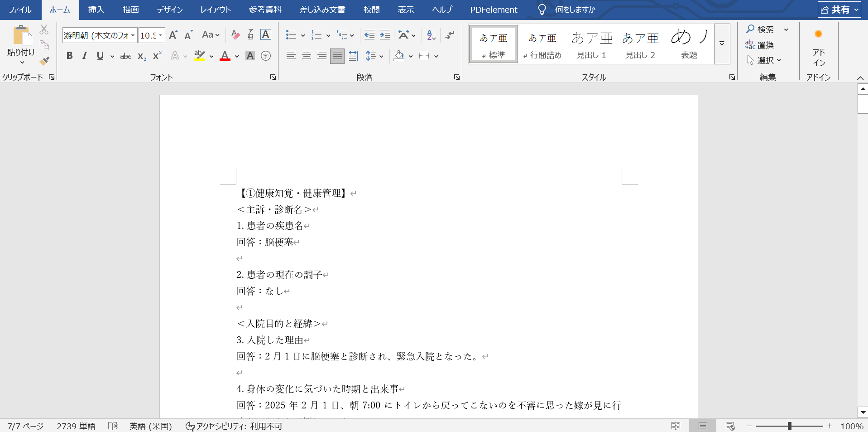
Task: Click the Format Painter brush icon
Action: 44,61
